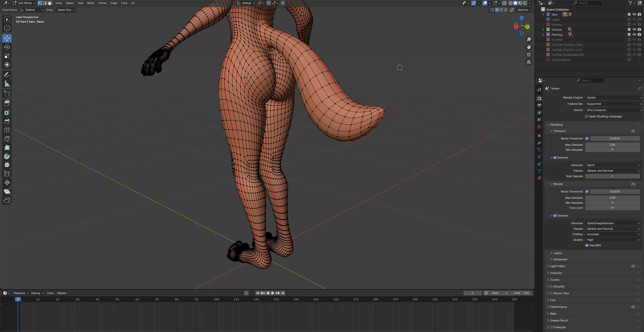Open the Device GPU Compute dropdown
Screen dimensions: 644x332
coord(613,110)
